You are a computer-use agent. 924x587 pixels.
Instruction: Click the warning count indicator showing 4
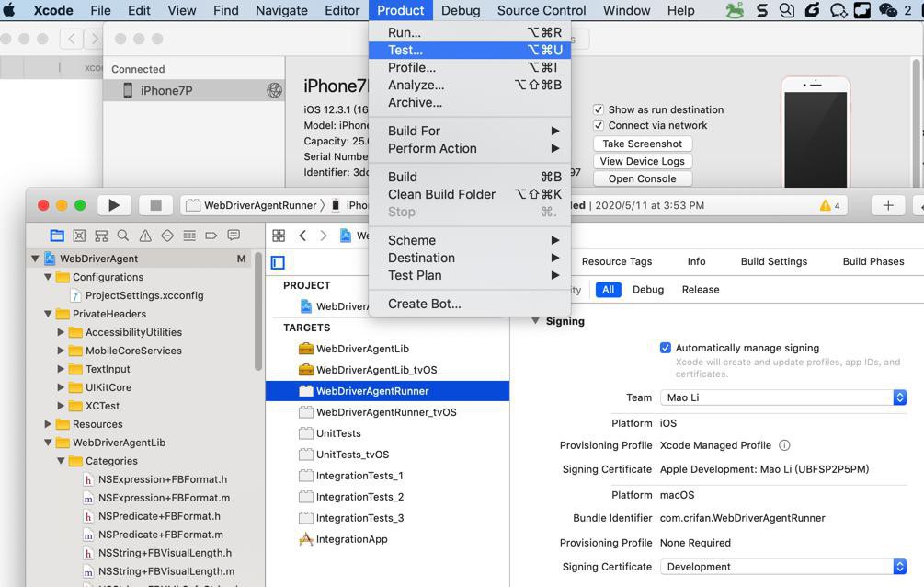click(x=829, y=205)
